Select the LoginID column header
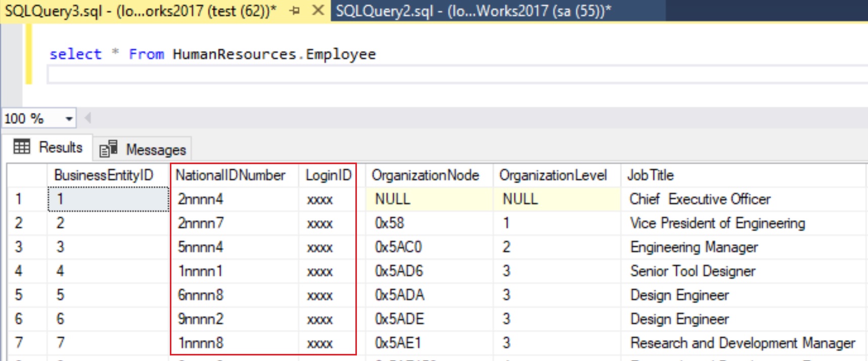 pyautogui.click(x=328, y=175)
